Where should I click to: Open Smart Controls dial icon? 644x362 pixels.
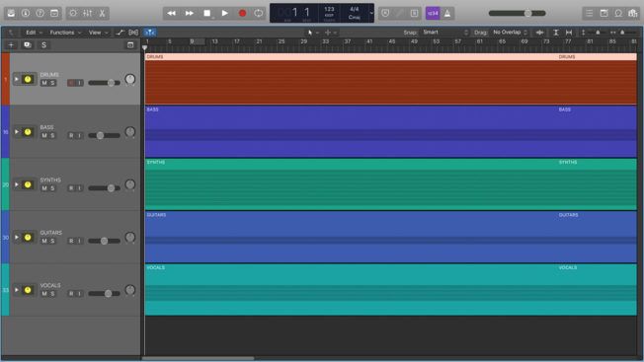click(x=73, y=13)
